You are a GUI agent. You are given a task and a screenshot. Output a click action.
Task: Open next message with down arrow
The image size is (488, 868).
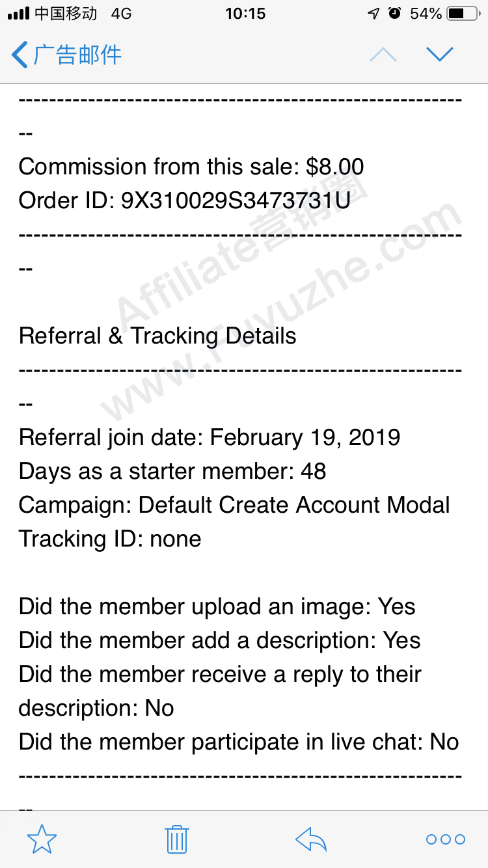tap(440, 55)
